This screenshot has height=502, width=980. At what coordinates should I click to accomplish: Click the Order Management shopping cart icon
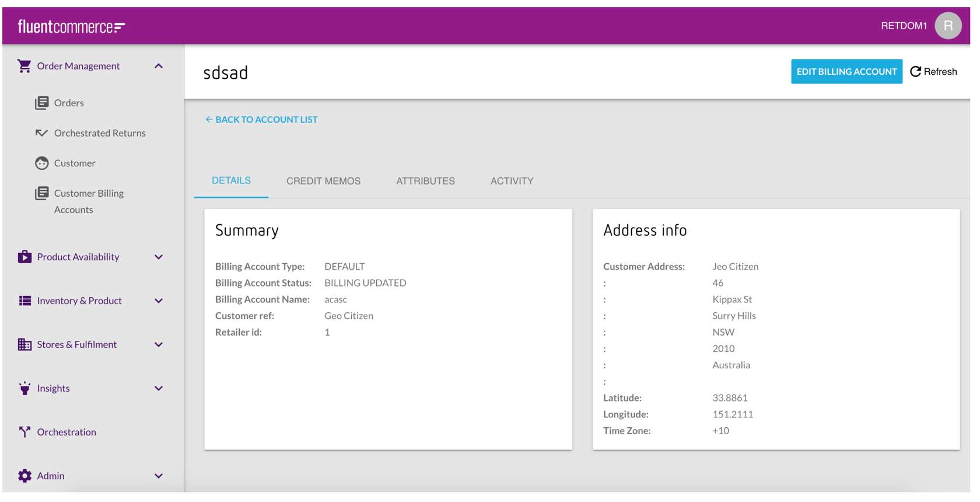pos(24,66)
